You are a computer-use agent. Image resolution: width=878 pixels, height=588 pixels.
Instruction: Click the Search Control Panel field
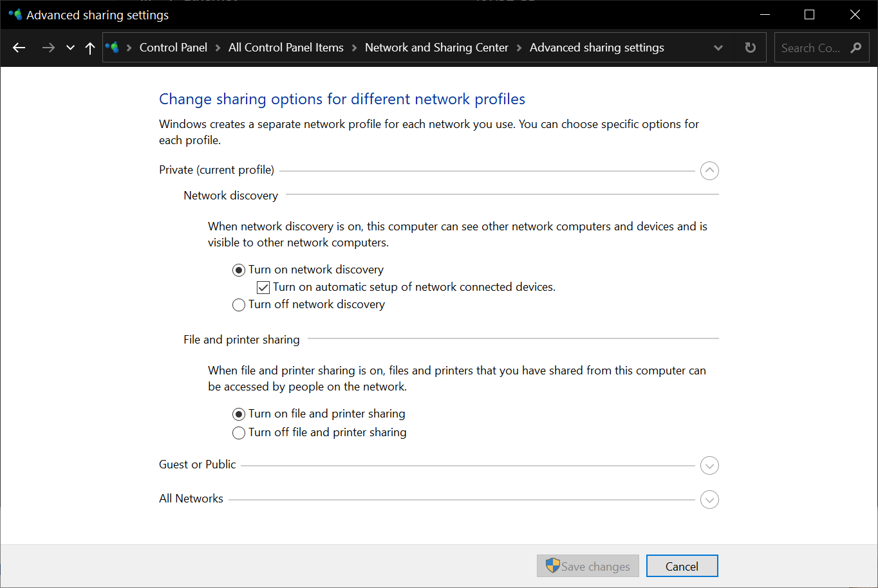[x=819, y=48]
